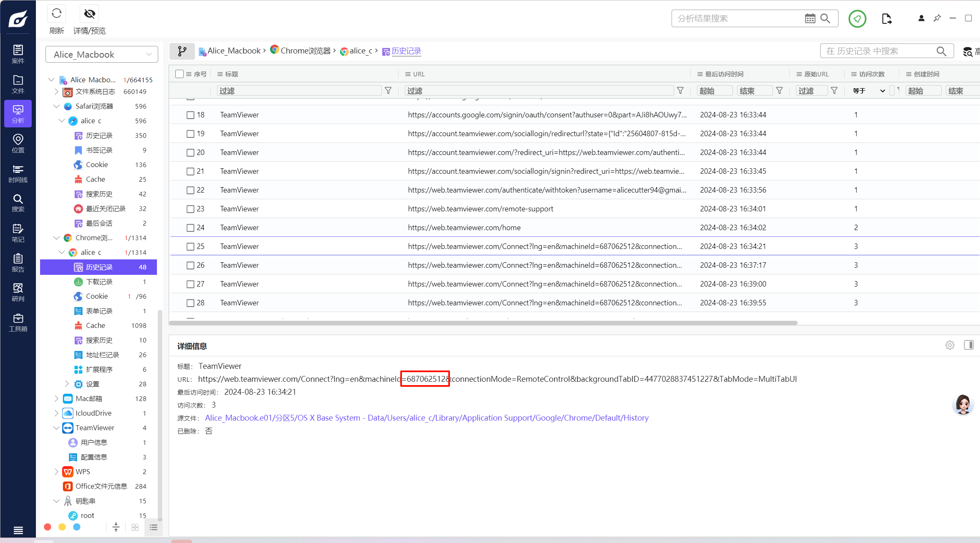Click the refresh (刷新) toolbar icon
This screenshot has height=543, width=980.
pyautogui.click(x=56, y=14)
